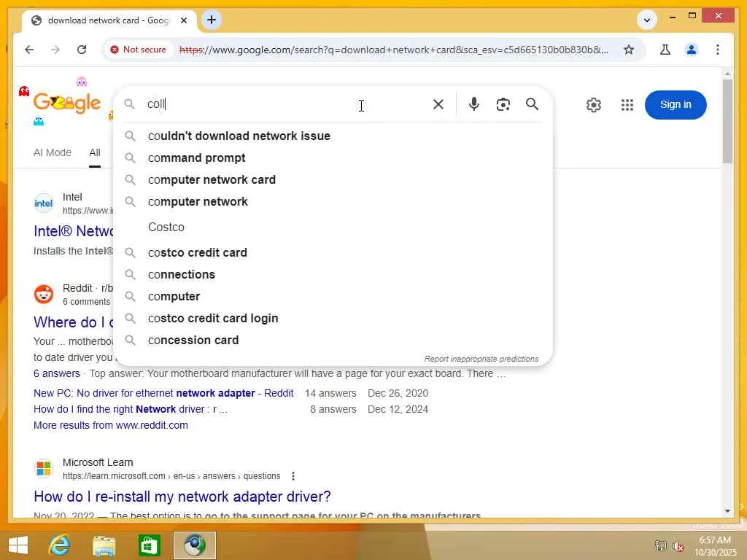747x560 pixels.
Task: Open the Google apps grid
Action: pos(627,105)
